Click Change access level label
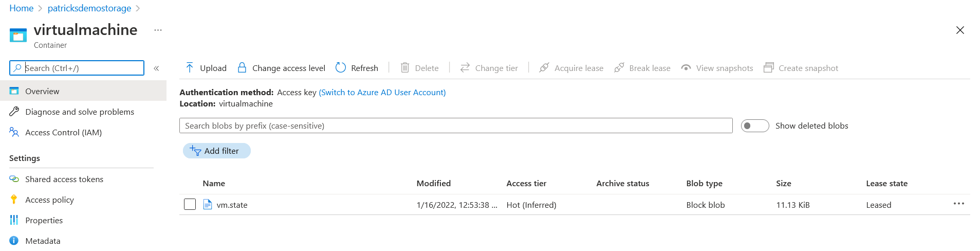Viewport: 980px width, 251px height. 289,68
